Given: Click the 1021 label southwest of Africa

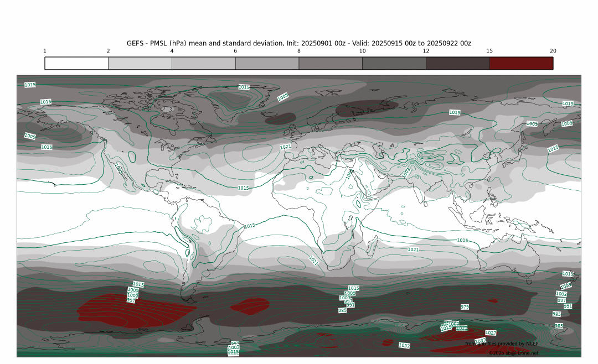Looking at the screenshot, I should click(x=313, y=260).
